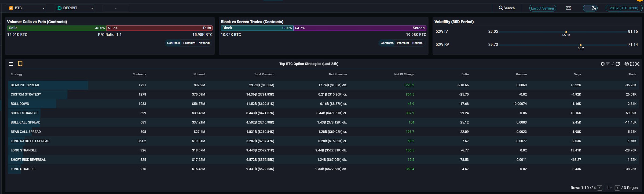Viewport: 644px width, 194px height.
Task: Select Premium in the Calls vs Puts panel
Action: click(x=189, y=43)
